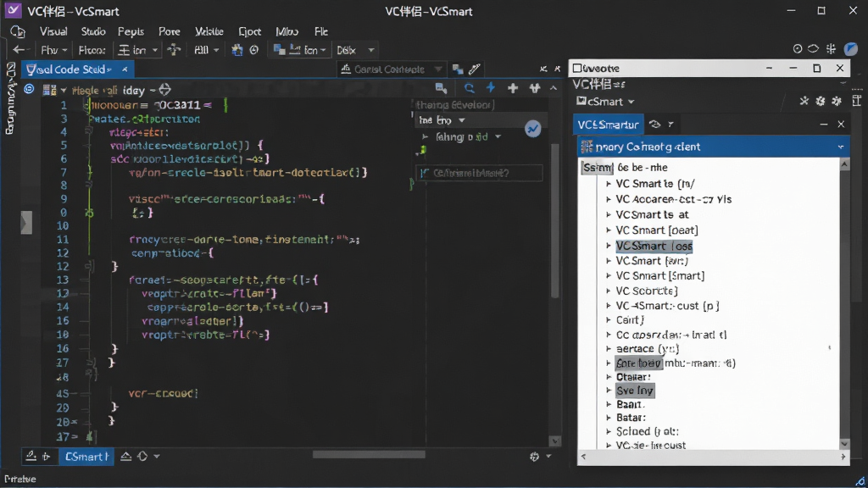Click the blue round icon at top right
This screenshot has width=868, height=488.
pyautogui.click(x=850, y=48)
